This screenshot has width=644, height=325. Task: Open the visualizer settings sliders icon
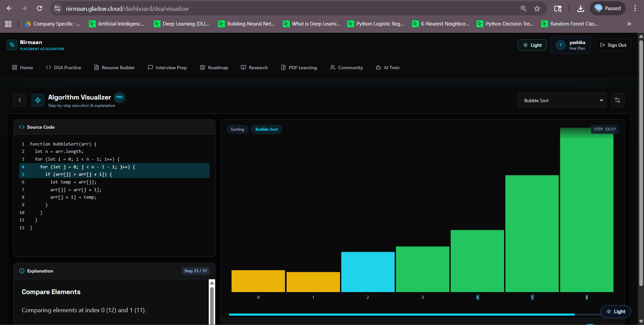(617, 100)
